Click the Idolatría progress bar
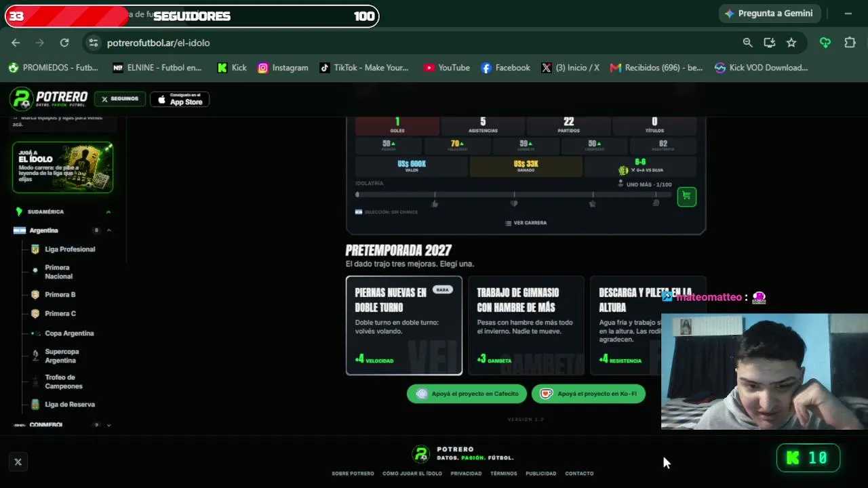This screenshot has width=868, height=488. click(x=514, y=195)
